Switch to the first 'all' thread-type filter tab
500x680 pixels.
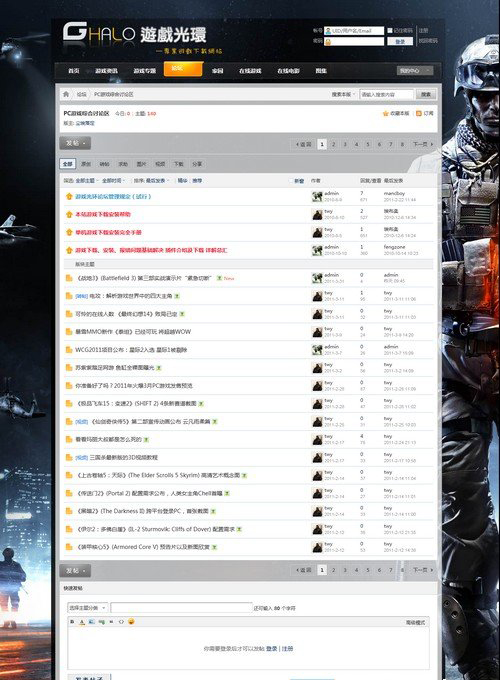coord(68,164)
